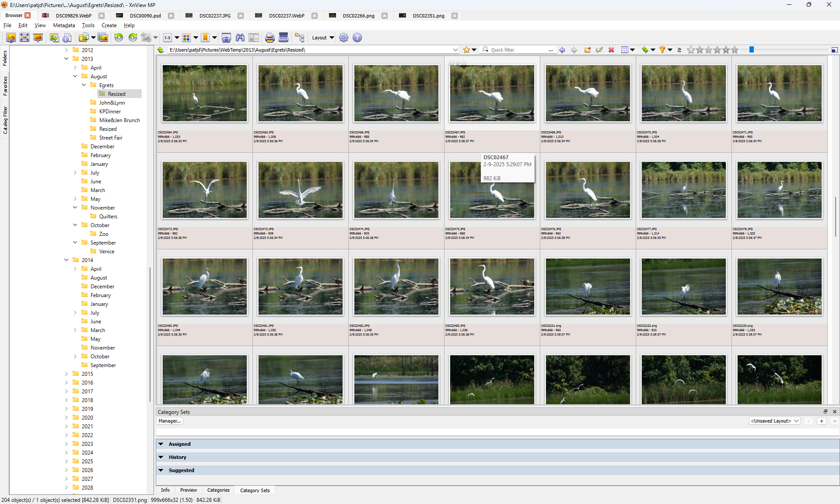Open the File menu

[x=7, y=25]
